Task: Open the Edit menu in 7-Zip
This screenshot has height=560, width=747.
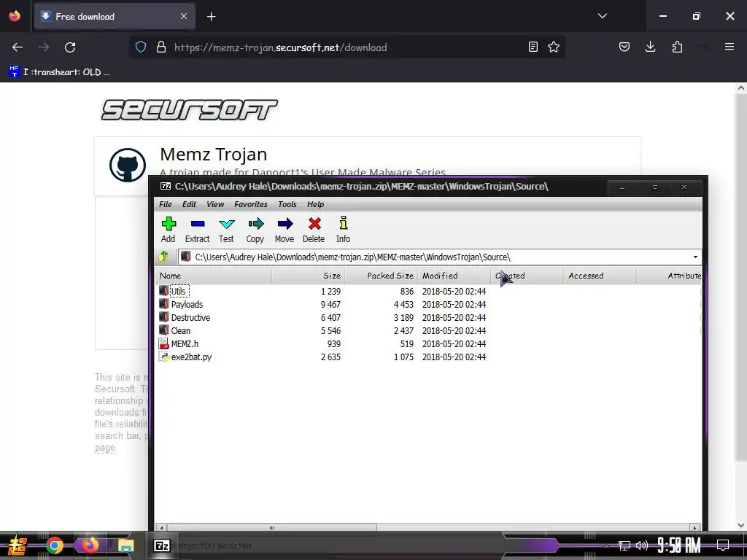Action: [x=189, y=204]
